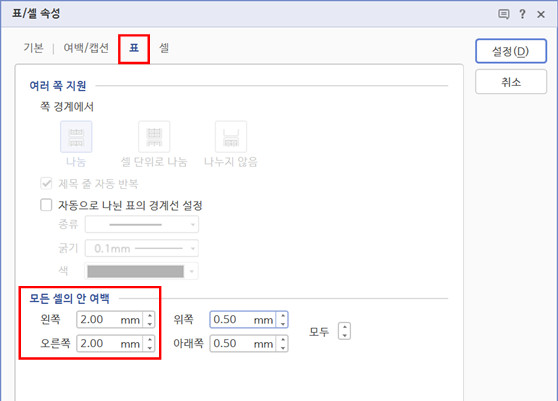The width and height of the screenshot is (558, 401).
Task: Switch to the 기본 tab
Action: (x=33, y=48)
